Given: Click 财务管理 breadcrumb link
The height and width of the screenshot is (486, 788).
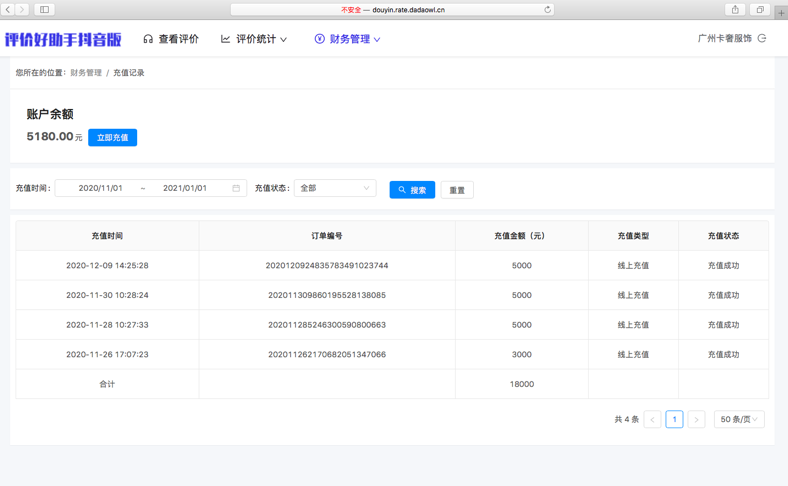Looking at the screenshot, I should [86, 73].
